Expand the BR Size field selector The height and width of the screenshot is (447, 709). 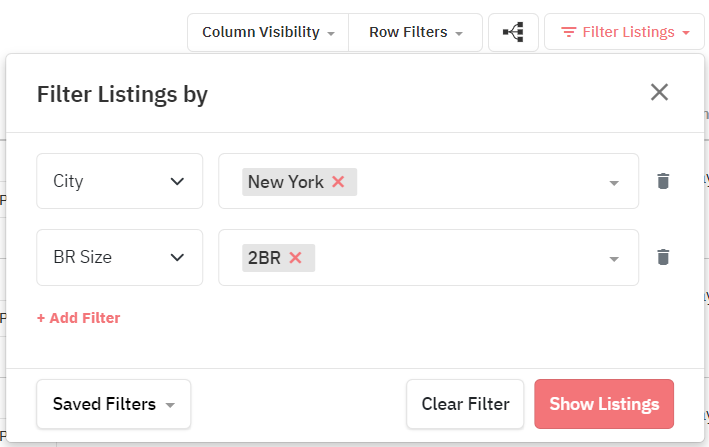click(x=119, y=257)
